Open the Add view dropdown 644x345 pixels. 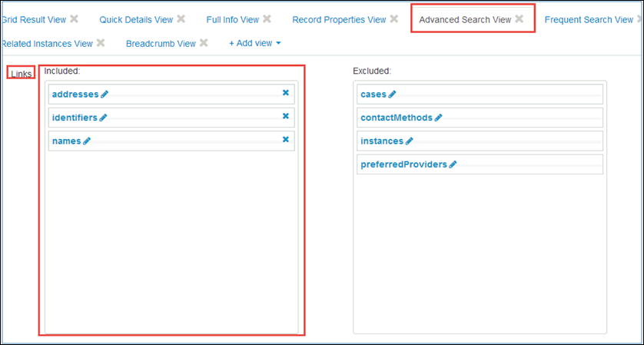255,44
